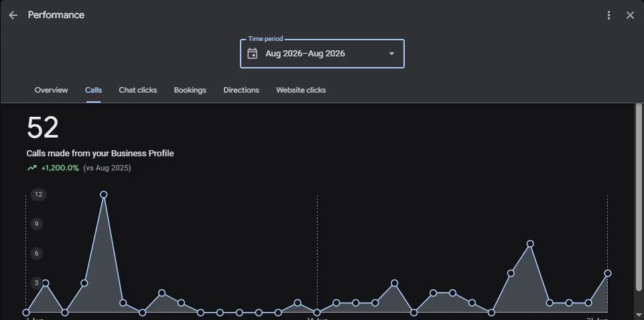Click the green trending-up arrow icon
Viewport: 644px width, 320px height.
[x=31, y=168]
